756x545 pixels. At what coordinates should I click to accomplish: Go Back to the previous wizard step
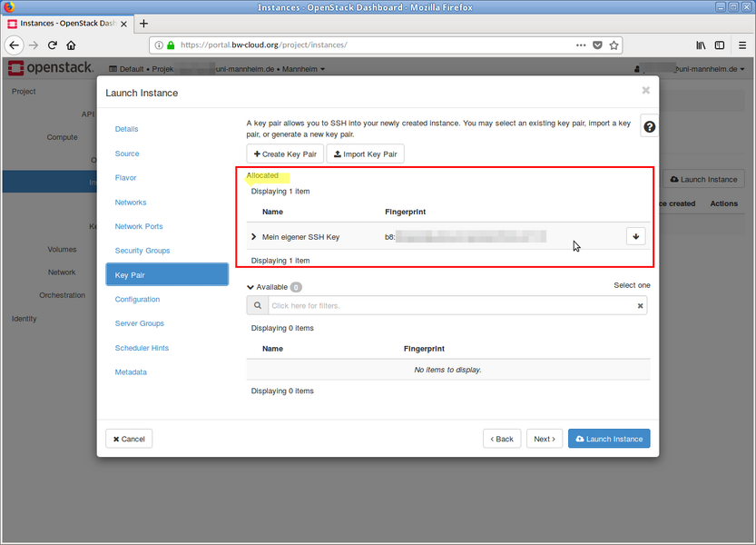(x=502, y=439)
